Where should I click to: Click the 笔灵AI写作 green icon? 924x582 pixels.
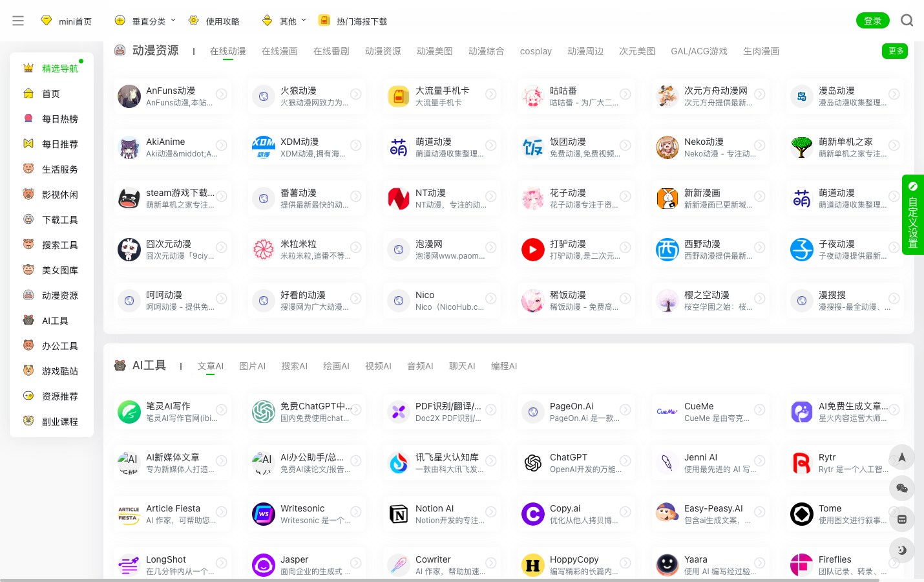[x=129, y=412]
